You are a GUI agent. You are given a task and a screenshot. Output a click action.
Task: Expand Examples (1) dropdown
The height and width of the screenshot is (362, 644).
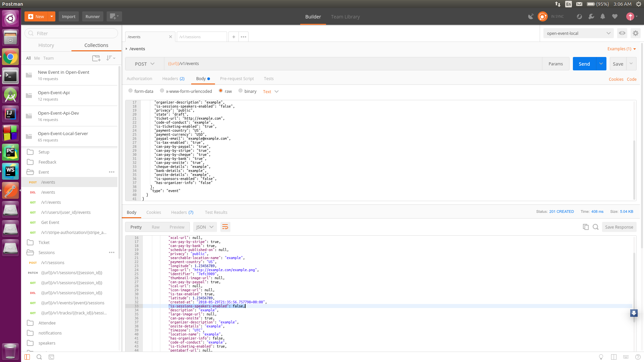[622, 49]
